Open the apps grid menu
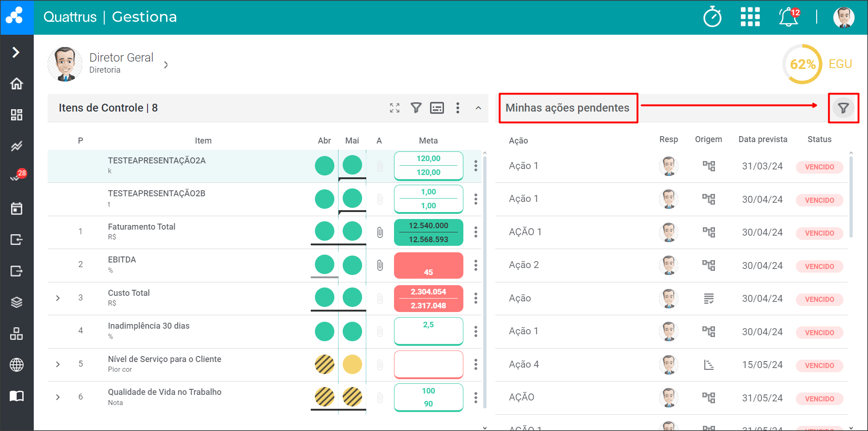This screenshot has height=431, width=868. tap(750, 17)
